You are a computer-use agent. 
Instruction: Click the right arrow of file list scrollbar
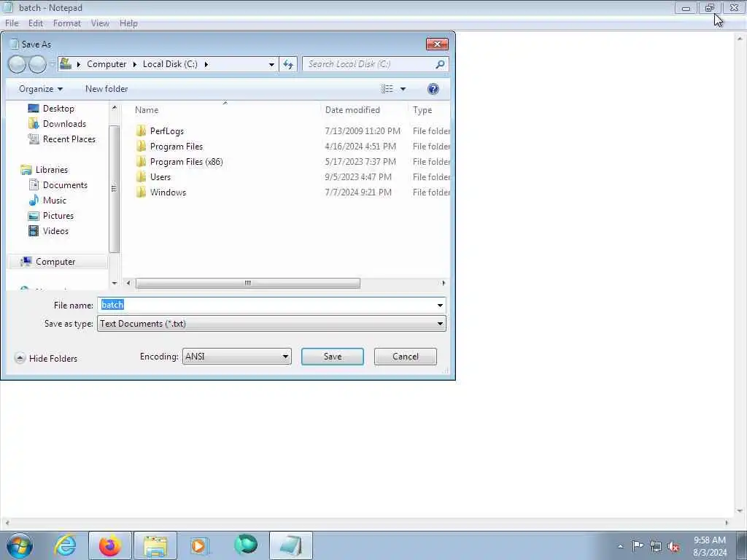coord(444,284)
